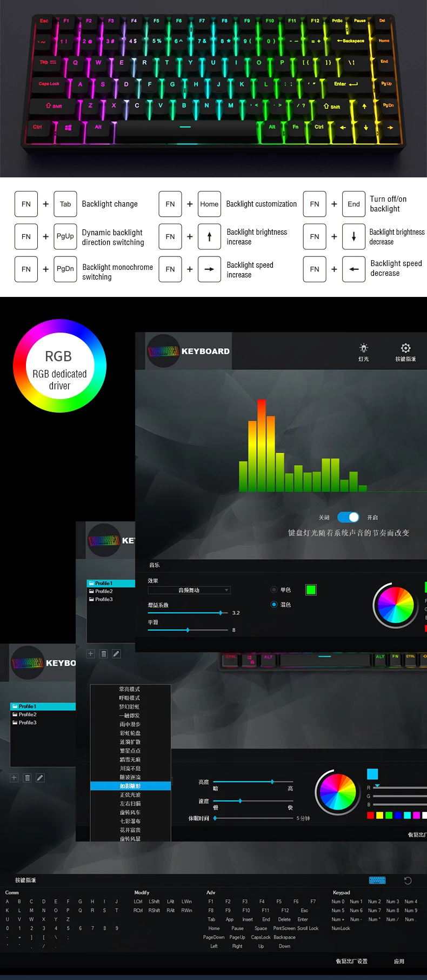Expand the 音频舞动 effect dropdown

[x=189, y=590]
